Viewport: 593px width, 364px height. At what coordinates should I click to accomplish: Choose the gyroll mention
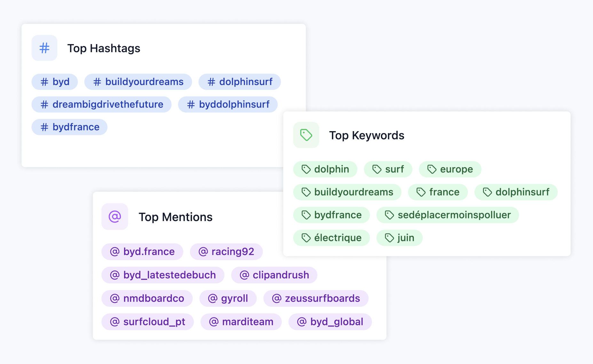228,298
